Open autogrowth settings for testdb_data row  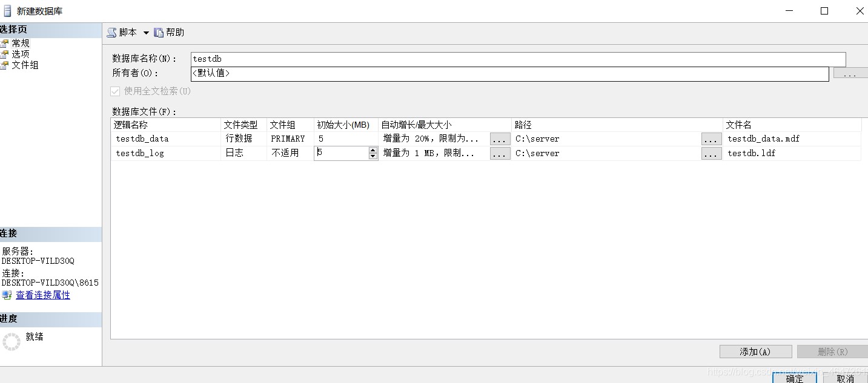(x=500, y=139)
